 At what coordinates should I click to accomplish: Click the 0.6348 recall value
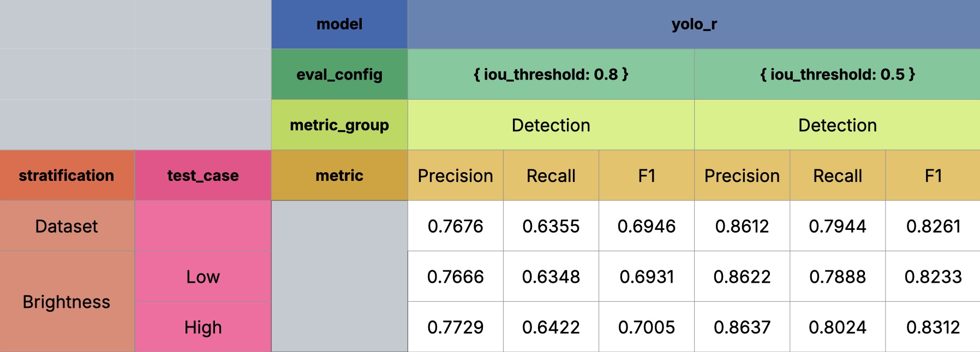click(x=551, y=277)
